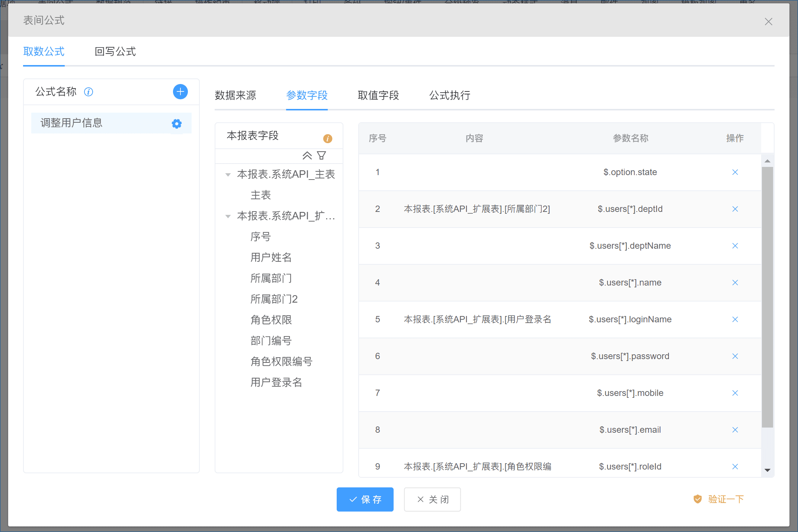The image size is (798, 532).
Task: Click the 关闭 button
Action: 432,499
